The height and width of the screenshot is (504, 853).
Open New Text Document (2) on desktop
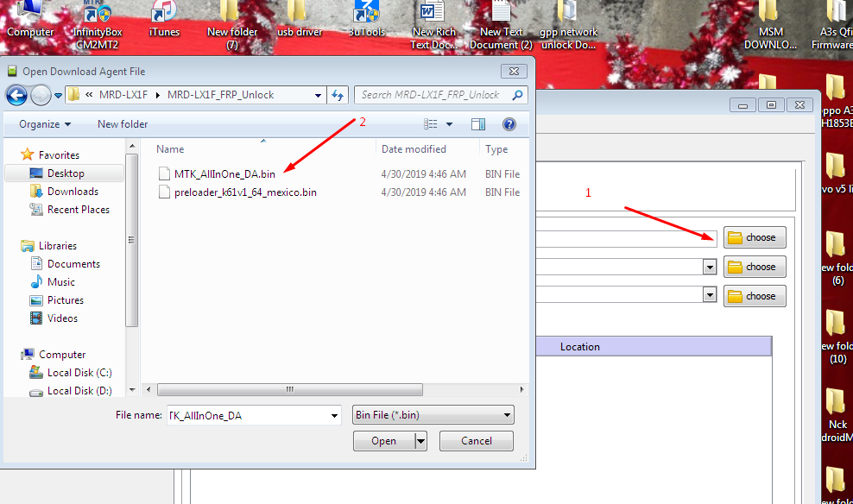(501, 24)
